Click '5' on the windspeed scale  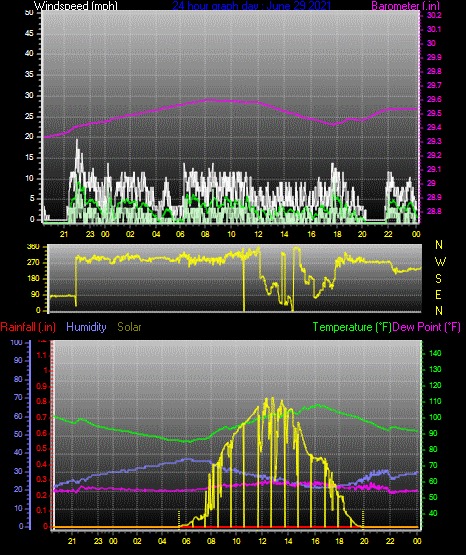pos(32,199)
